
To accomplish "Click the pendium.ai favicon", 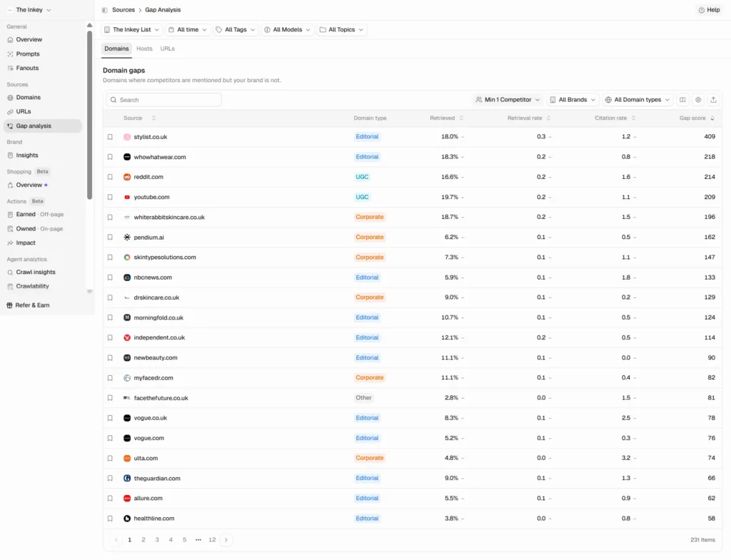I will click(x=127, y=237).
